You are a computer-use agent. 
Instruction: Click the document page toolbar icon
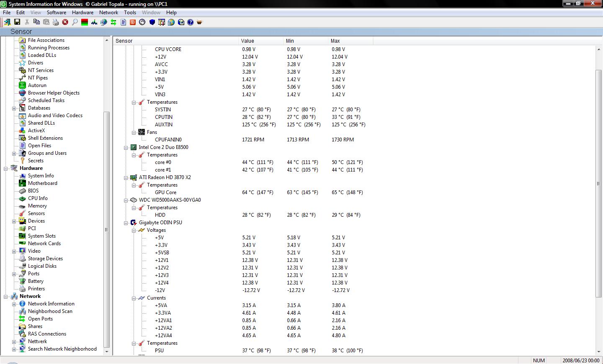(123, 22)
